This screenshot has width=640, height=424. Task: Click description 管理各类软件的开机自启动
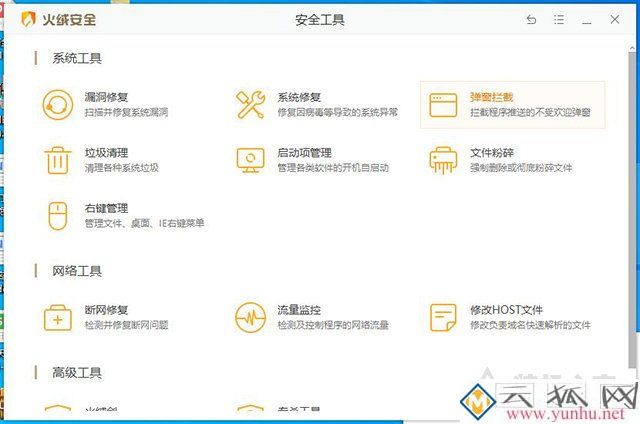[333, 168]
